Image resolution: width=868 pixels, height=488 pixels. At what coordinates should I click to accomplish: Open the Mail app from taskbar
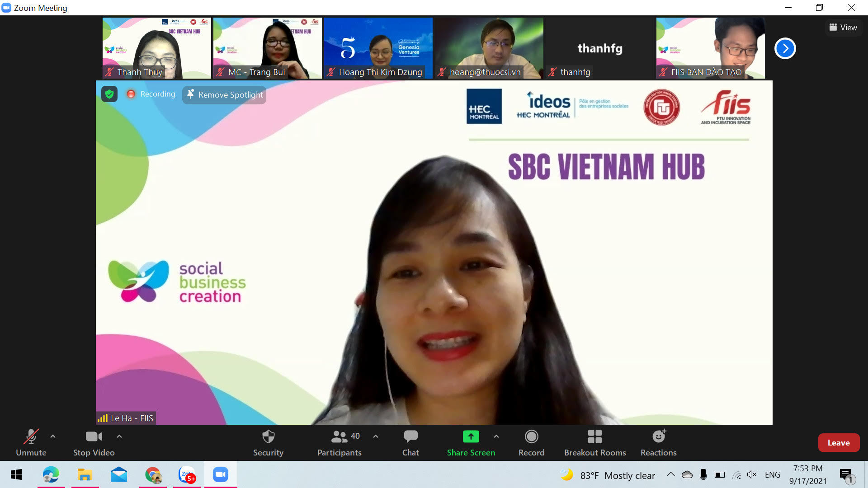click(118, 474)
